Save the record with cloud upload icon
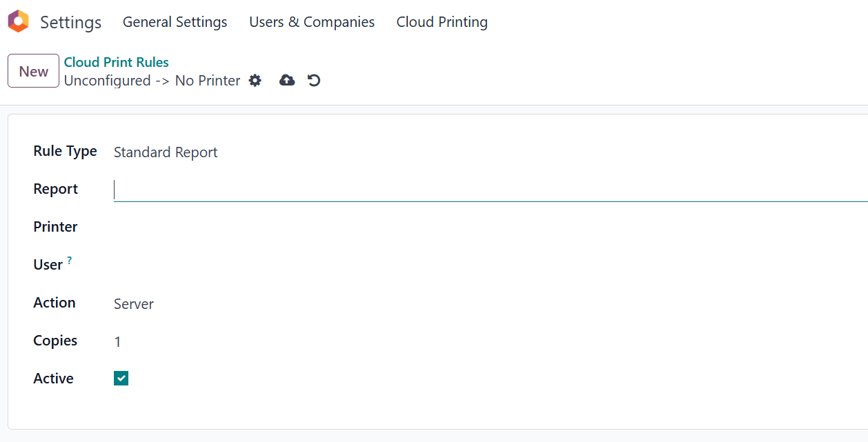This screenshot has width=868, height=442. (x=287, y=81)
